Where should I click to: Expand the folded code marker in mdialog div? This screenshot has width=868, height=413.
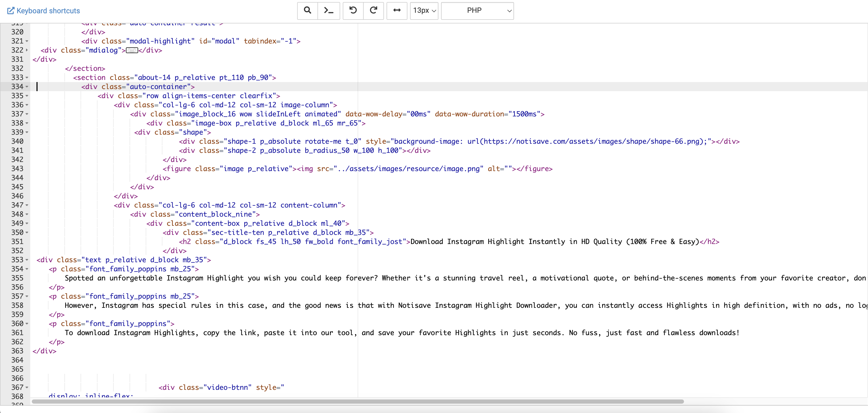132,51
